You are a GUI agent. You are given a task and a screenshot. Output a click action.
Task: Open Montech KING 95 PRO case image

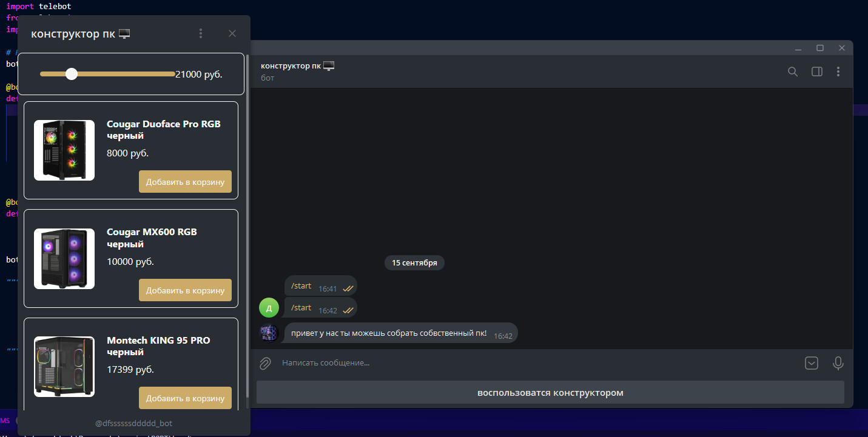click(x=64, y=367)
